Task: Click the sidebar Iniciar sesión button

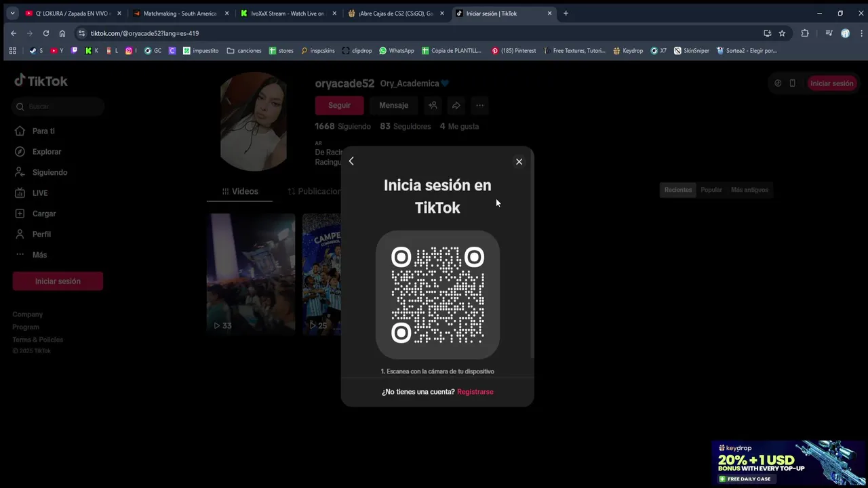Action: [58, 281]
